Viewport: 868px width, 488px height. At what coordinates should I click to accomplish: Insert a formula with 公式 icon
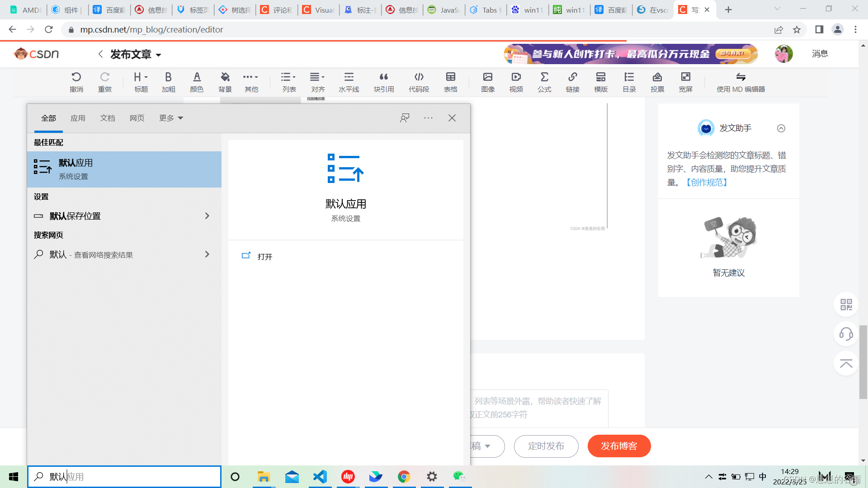(544, 81)
